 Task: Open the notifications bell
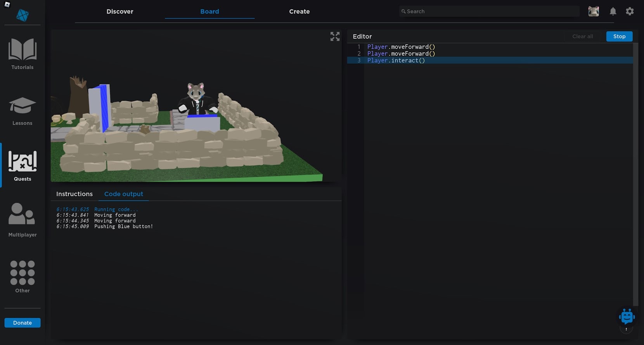pos(613,12)
